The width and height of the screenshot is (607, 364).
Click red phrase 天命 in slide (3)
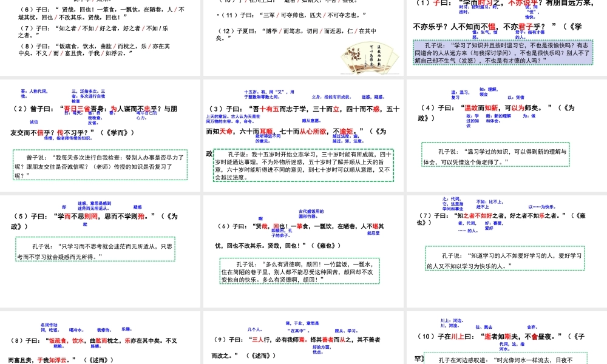(x=226, y=132)
